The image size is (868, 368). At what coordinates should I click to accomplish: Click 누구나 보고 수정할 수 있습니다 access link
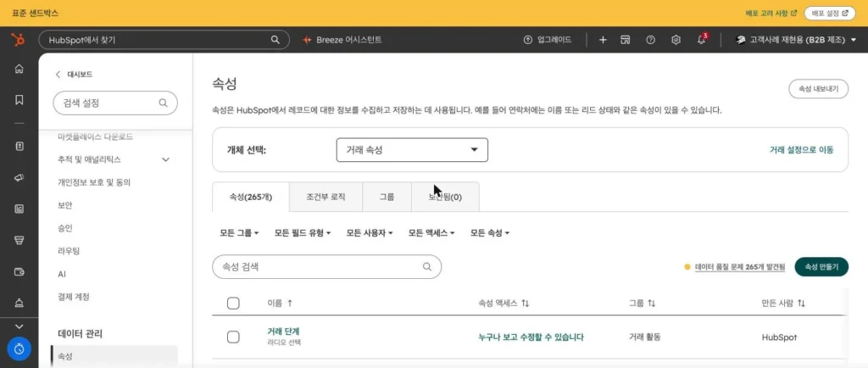click(x=531, y=337)
